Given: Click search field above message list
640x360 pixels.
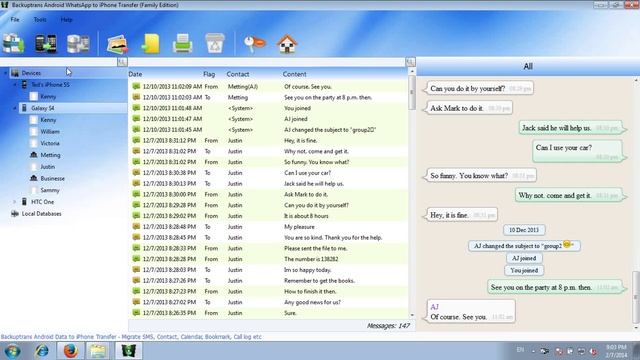Looking at the screenshot, I should coord(267,62).
